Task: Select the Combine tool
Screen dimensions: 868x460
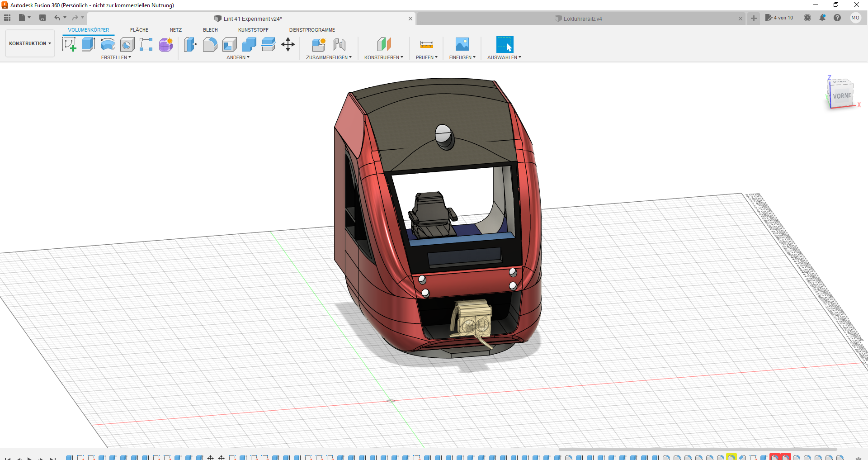Action: click(249, 44)
